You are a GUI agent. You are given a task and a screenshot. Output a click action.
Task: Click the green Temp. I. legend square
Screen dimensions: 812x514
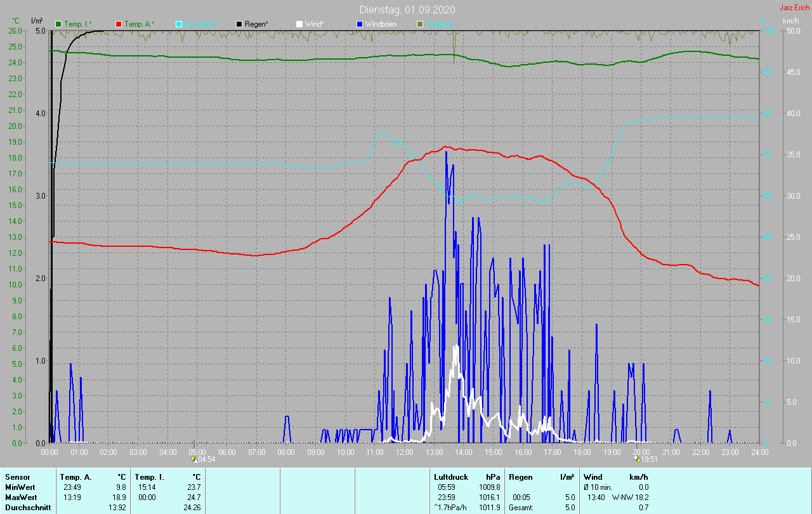coord(59,24)
